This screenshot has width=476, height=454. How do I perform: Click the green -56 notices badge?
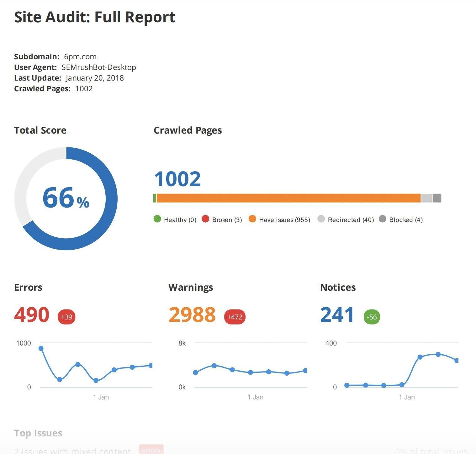click(x=372, y=317)
